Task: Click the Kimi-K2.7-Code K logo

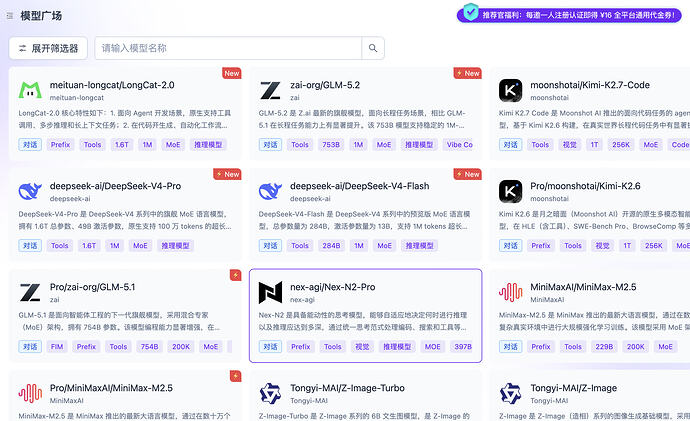Action: [510, 90]
